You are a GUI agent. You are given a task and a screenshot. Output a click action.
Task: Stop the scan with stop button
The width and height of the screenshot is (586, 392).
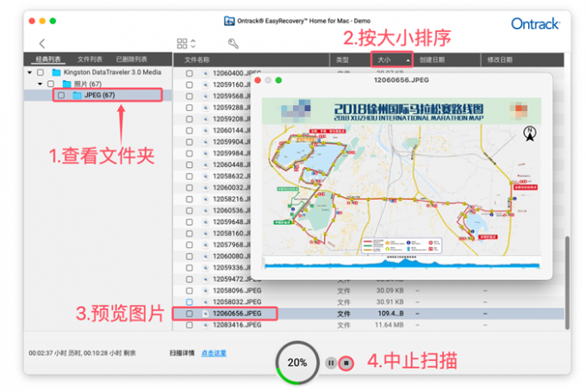(x=346, y=363)
